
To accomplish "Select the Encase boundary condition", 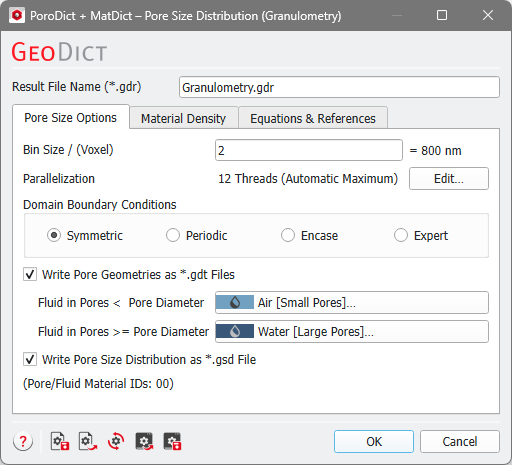I will pos(288,235).
